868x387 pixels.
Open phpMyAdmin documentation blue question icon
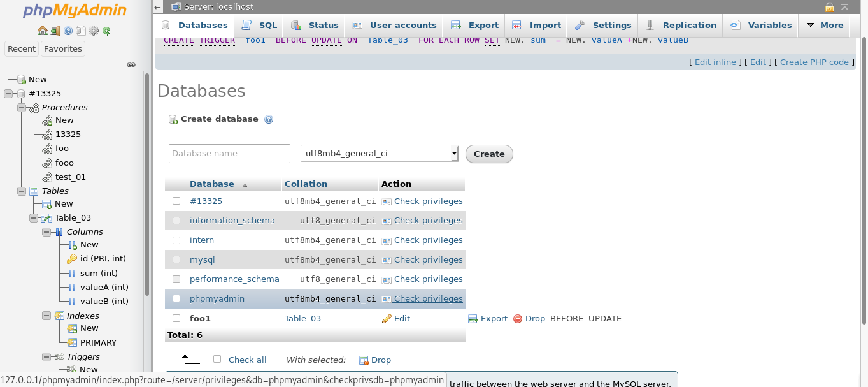(x=68, y=31)
